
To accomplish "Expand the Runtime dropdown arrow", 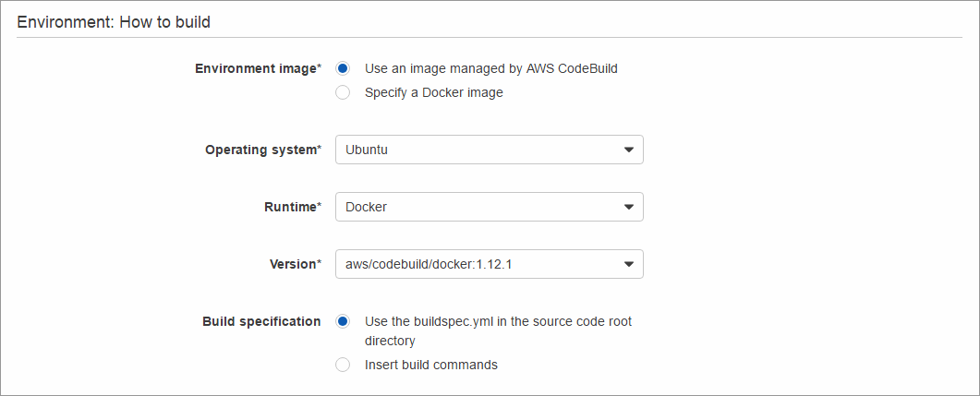I will click(x=628, y=207).
